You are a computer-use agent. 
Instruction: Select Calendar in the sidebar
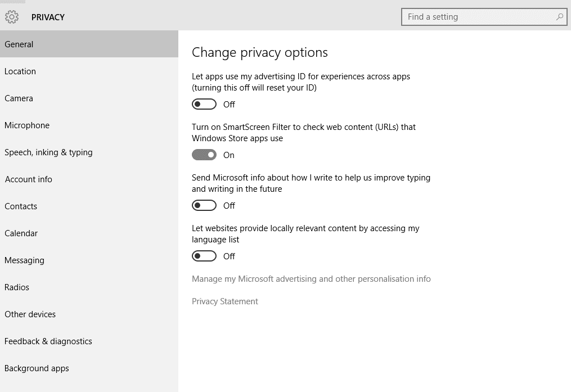point(21,233)
